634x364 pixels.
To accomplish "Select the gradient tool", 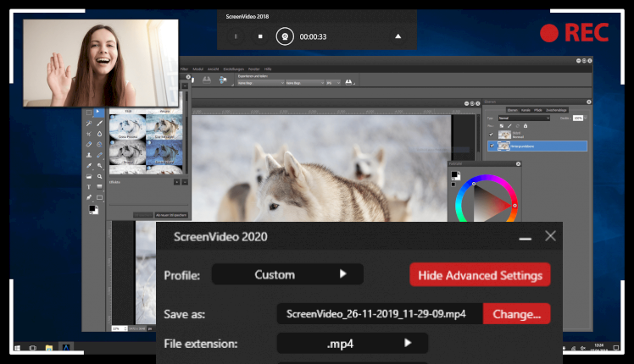I will pos(99,187).
